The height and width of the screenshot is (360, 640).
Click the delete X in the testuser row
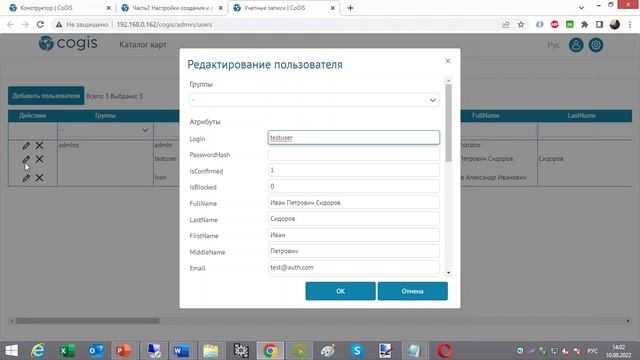tap(39, 159)
